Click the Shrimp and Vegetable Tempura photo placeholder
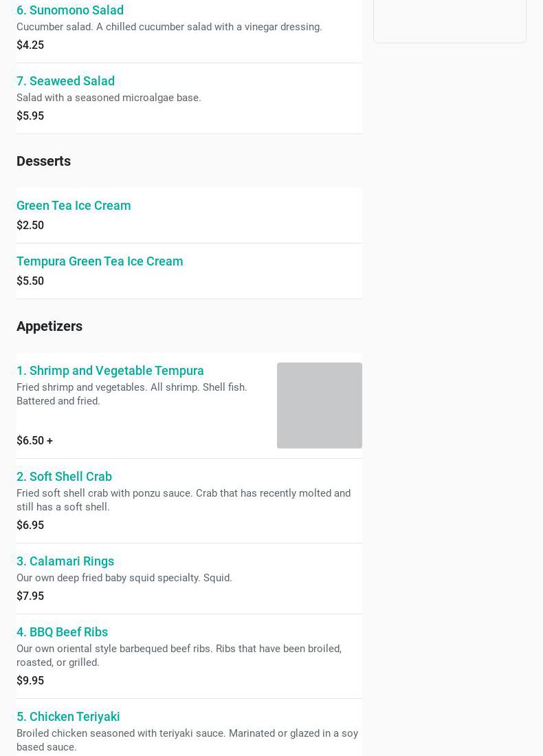The height and width of the screenshot is (756, 543). (x=319, y=406)
